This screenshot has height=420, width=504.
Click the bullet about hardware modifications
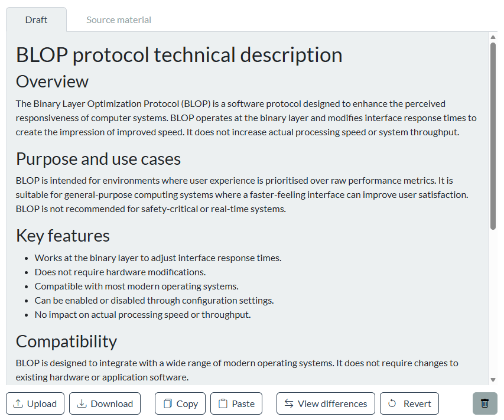coord(120,272)
